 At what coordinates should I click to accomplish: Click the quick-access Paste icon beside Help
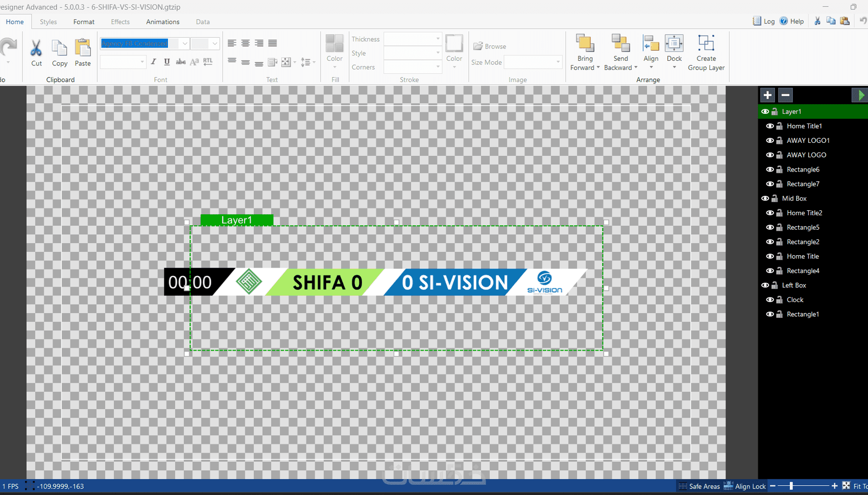845,21
